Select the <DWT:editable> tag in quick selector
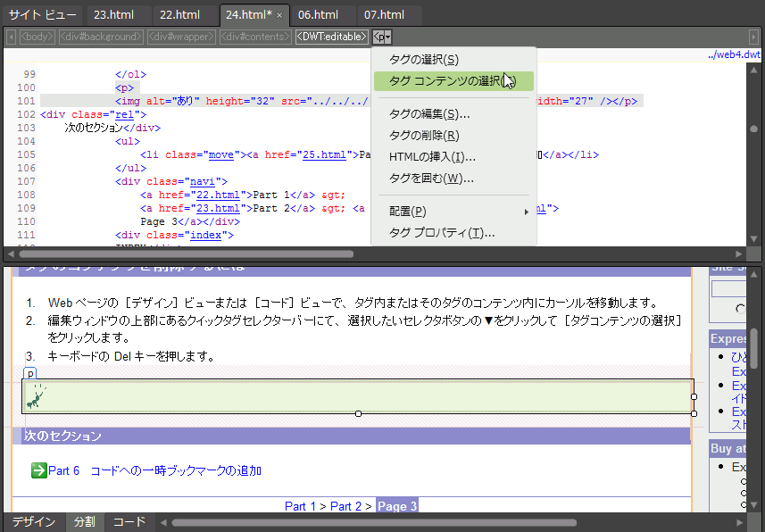The image size is (765, 532). click(331, 37)
